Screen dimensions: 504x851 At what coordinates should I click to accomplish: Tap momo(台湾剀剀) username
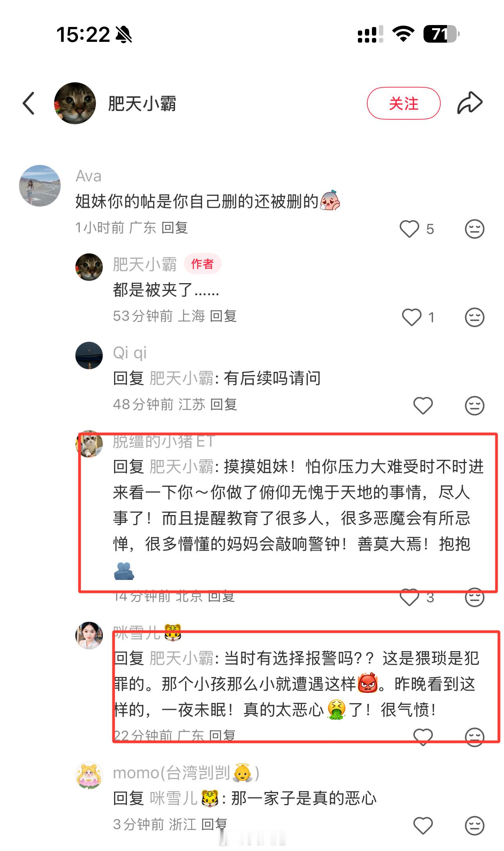point(186,773)
